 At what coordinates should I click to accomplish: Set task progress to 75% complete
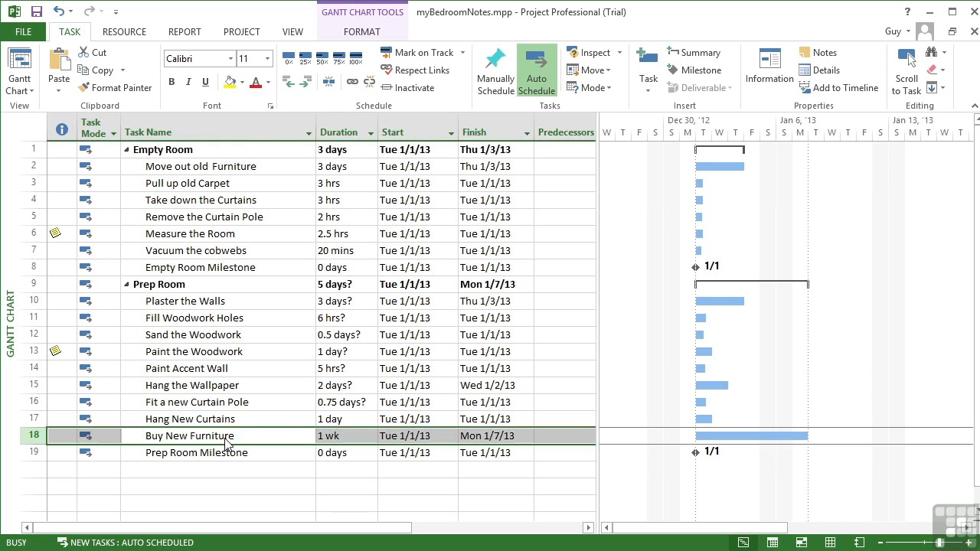coord(339,58)
